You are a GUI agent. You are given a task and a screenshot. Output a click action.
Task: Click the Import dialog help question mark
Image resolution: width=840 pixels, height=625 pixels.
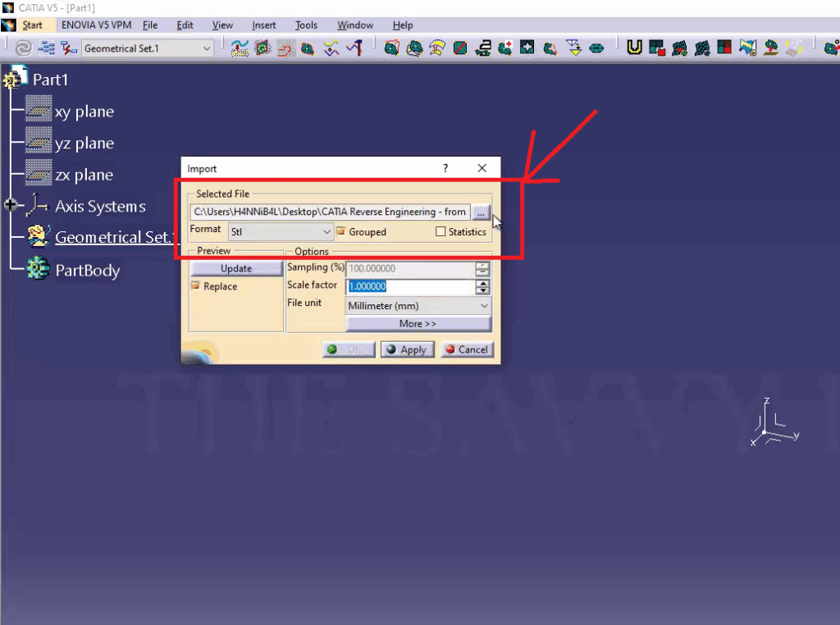(445, 168)
